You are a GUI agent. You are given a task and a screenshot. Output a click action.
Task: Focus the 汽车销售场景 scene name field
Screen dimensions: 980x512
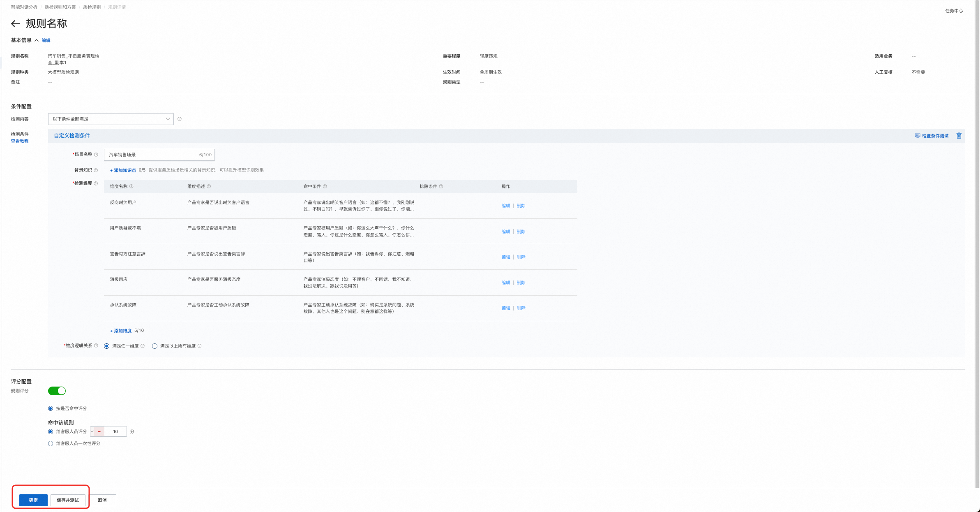(159, 155)
